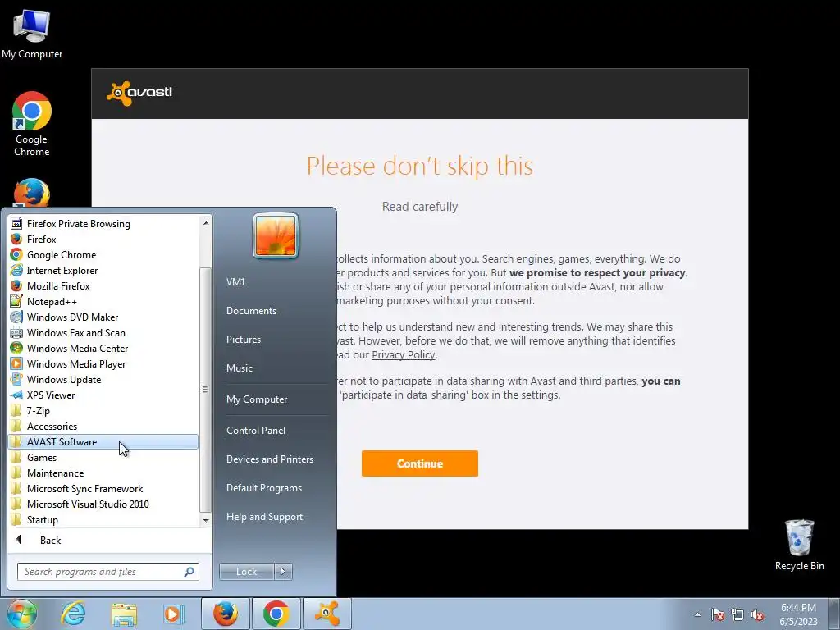Click the orange Continue button
Image resolution: width=840 pixels, height=630 pixels.
click(x=419, y=463)
